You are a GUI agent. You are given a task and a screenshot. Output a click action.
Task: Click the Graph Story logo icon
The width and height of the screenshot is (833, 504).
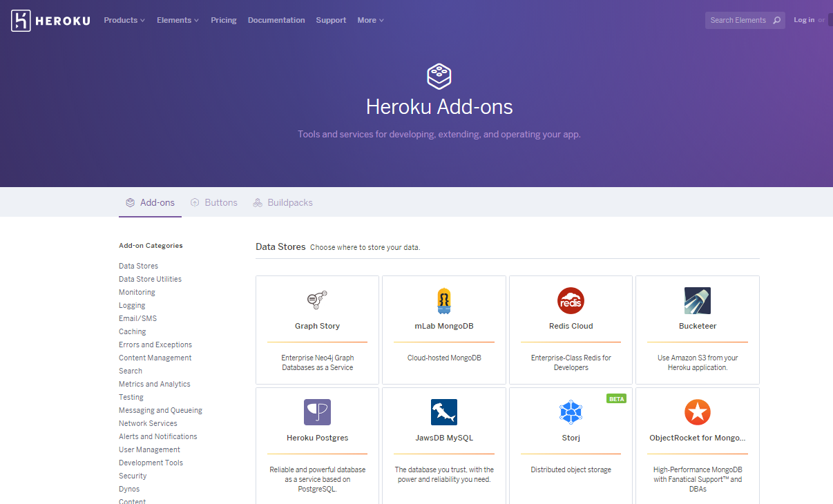tap(317, 299)
